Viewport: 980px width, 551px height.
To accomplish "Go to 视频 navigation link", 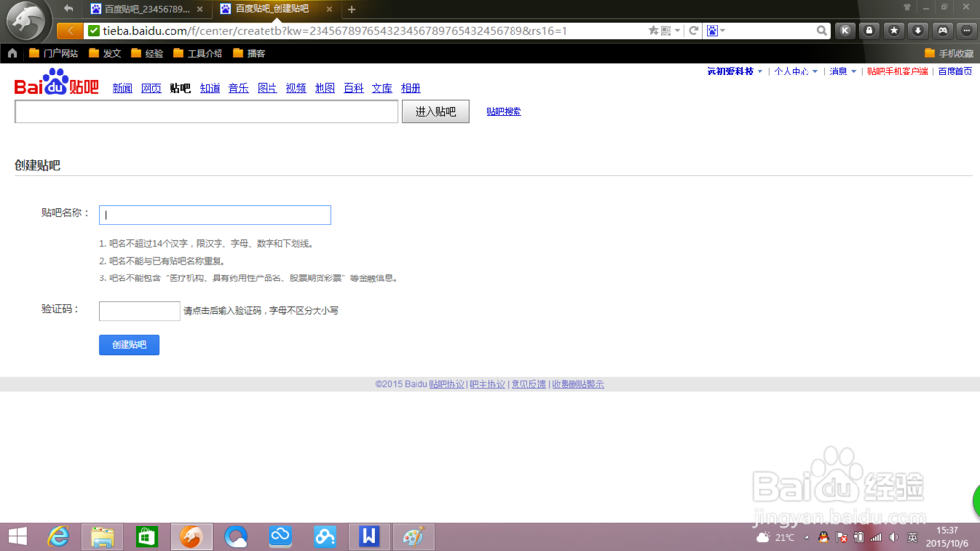I will point(296,88).
